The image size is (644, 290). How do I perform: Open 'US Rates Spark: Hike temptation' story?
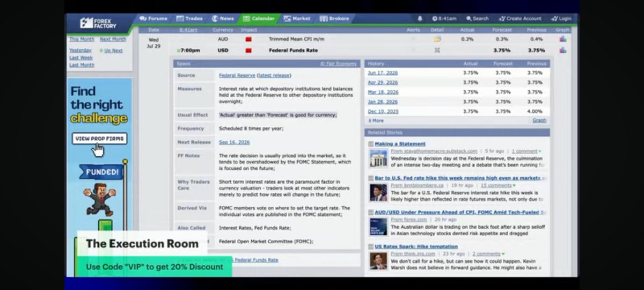point(416,247)
